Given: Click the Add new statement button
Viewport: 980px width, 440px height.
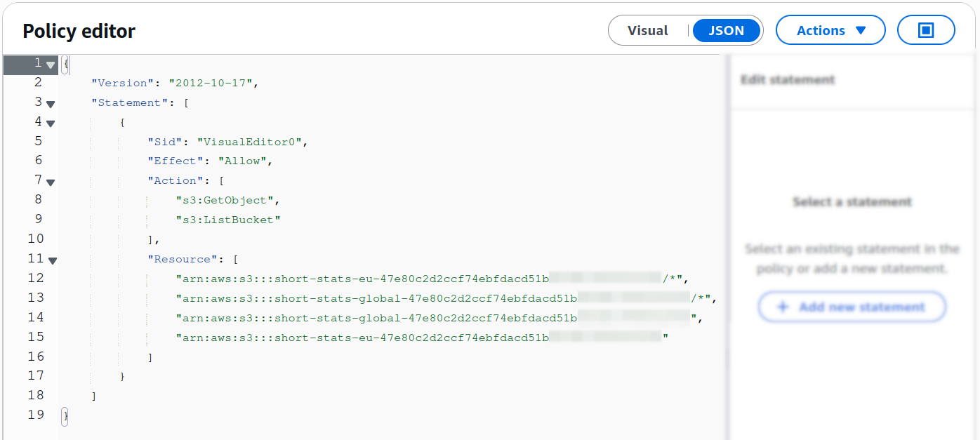Looking at the screenshot, I should (852, 307).
